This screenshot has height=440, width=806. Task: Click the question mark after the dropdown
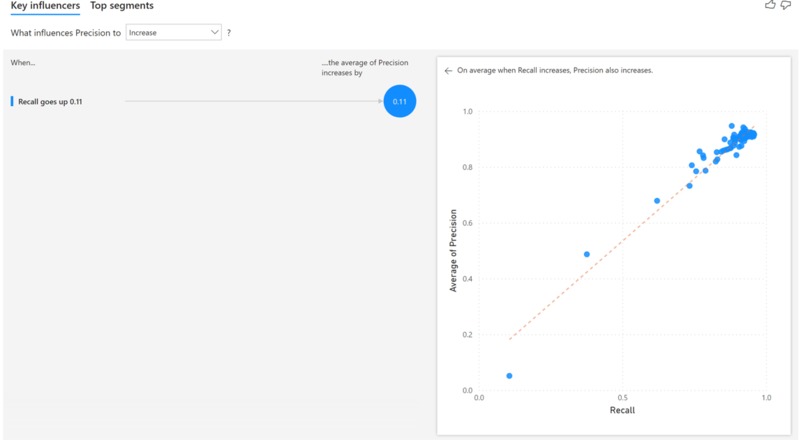point(229,33)
